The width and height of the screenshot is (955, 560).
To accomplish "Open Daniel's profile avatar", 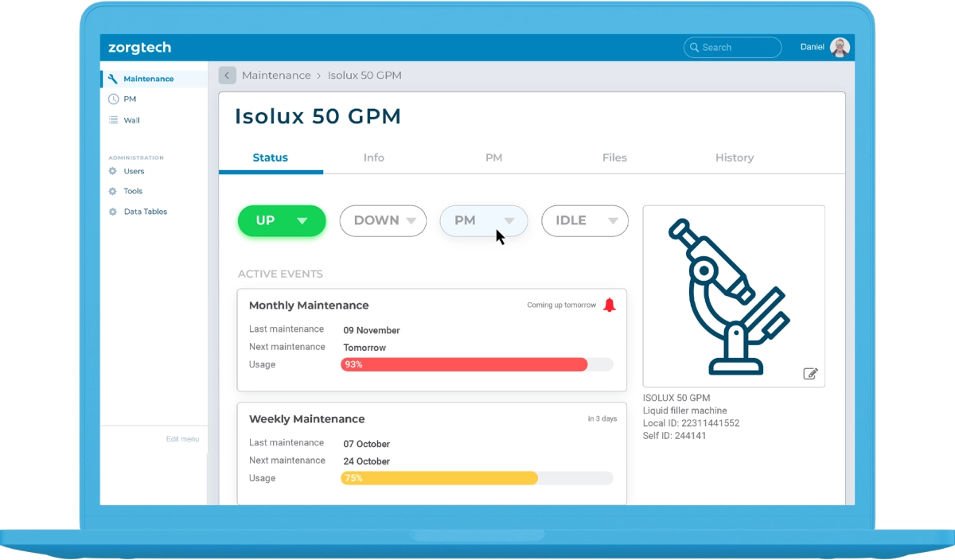I will point(840,47).
